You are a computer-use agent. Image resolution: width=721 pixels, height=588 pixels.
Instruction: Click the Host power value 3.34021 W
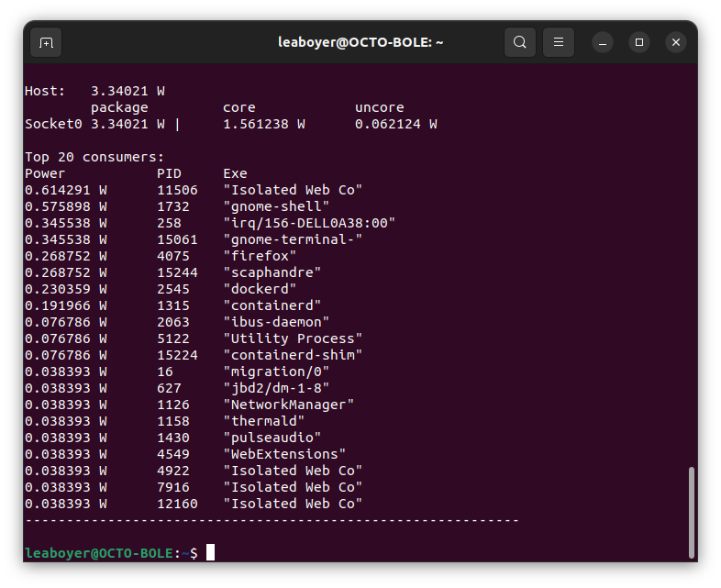click(x=128, y=91)
